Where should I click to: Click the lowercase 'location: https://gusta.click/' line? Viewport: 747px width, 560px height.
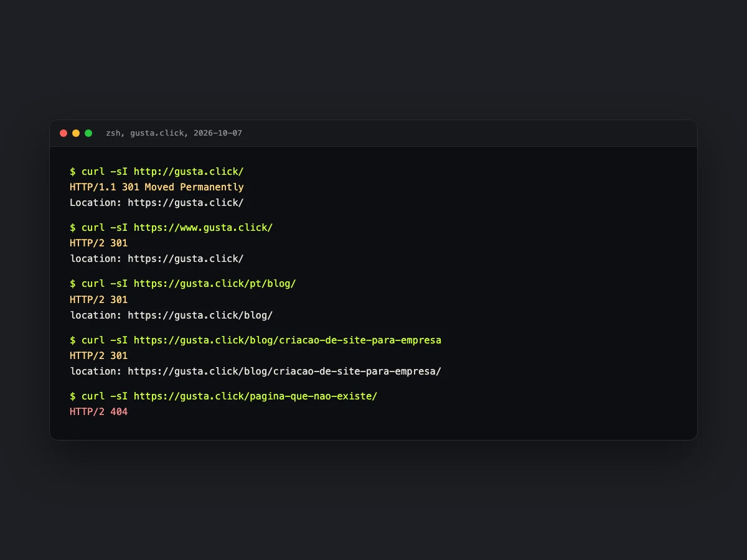tap(157, 258)
